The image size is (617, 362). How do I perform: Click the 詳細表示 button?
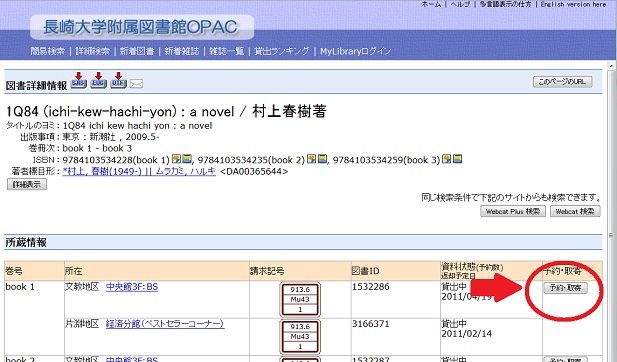coord(27,184)
